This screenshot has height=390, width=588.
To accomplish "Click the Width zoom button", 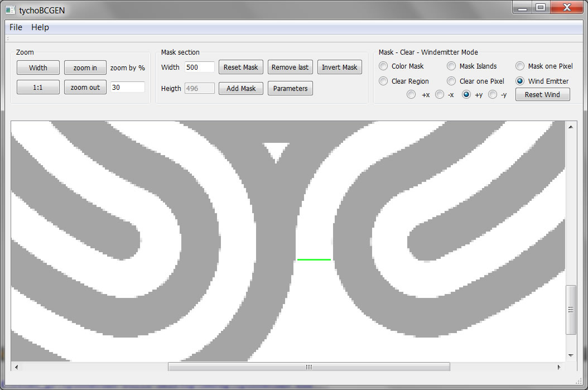I will [38, 68].
